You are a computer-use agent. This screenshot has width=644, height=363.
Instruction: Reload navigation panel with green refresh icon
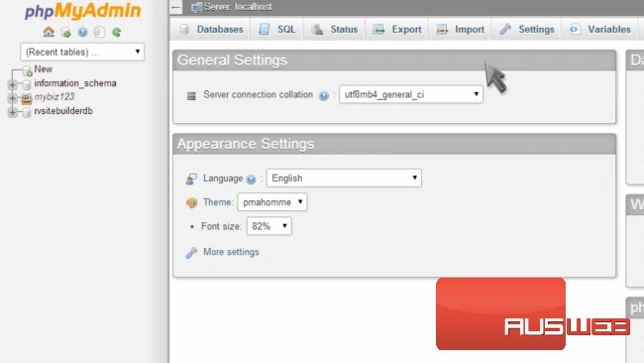[x=117, y=32]
